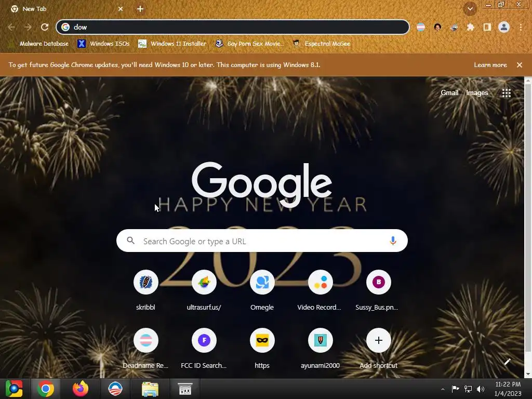Screen dimensions: 532x399
Task: Start voice search with microphone icon
Action: (x=393, y=241)
